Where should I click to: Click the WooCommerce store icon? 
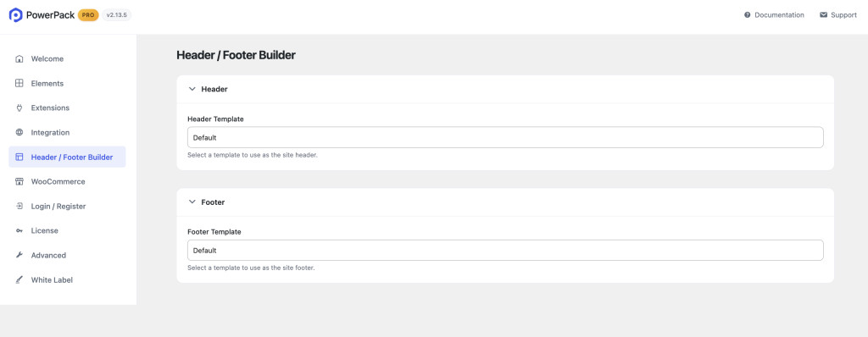coord(19,181)
